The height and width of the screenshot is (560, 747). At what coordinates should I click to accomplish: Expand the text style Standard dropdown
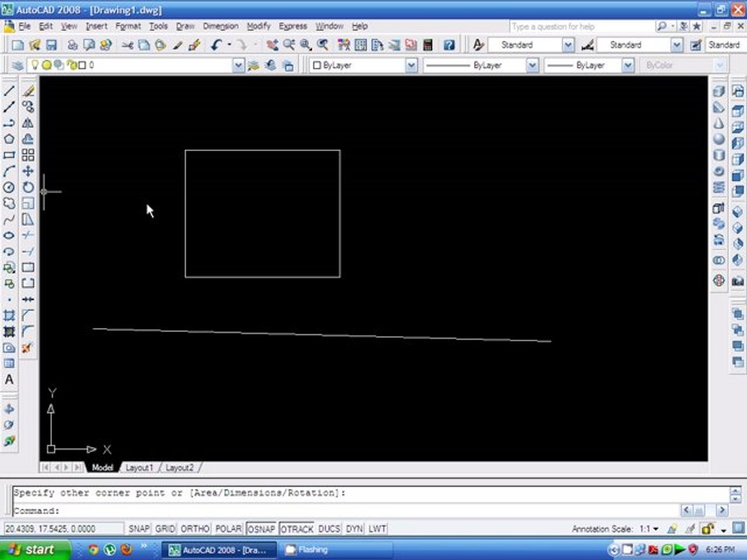coord(568,45)
